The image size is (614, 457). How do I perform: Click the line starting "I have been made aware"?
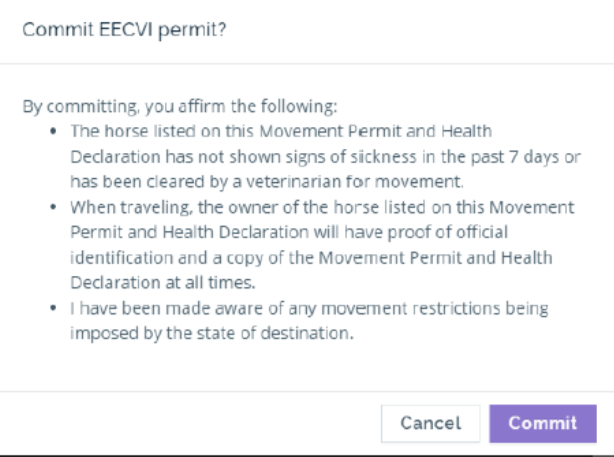309,308
